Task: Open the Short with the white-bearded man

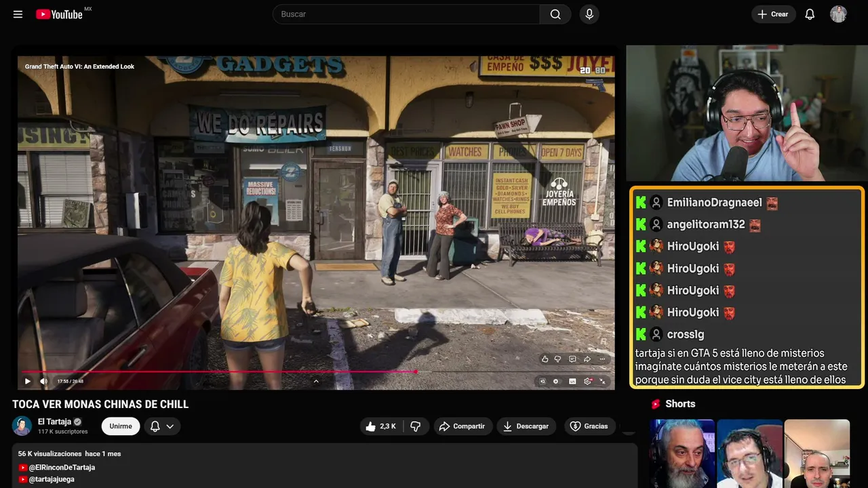Action: (x=682, y=453)
